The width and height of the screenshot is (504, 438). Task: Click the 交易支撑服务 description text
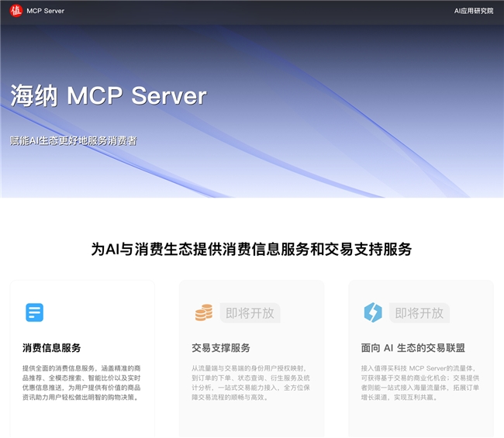coord(250,382)
